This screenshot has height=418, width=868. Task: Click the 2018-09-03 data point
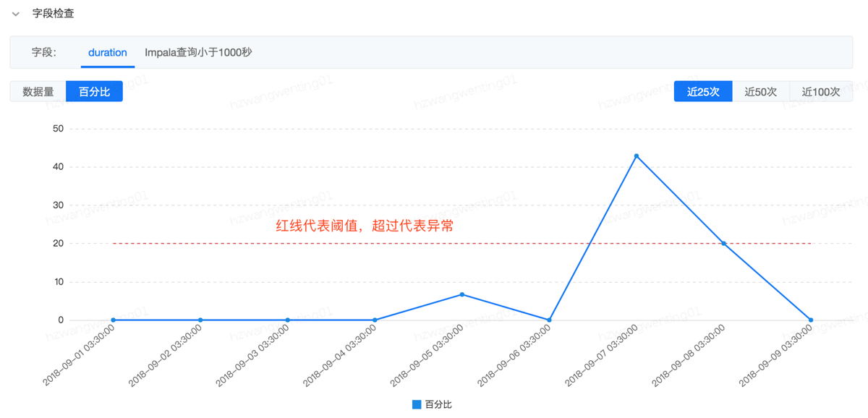coord(288,320)
